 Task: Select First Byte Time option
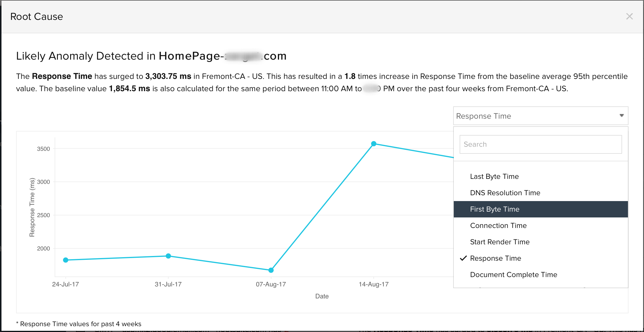coord(494,209)
